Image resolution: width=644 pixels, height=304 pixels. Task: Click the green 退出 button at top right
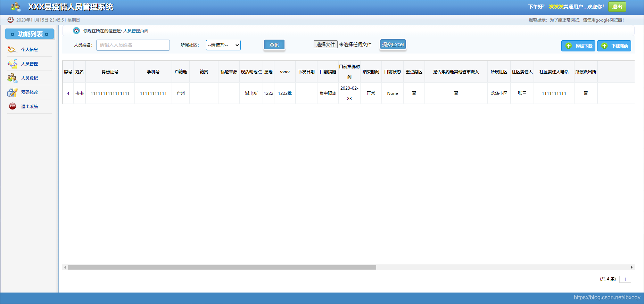pyautogui.click(x=617, y=7)
